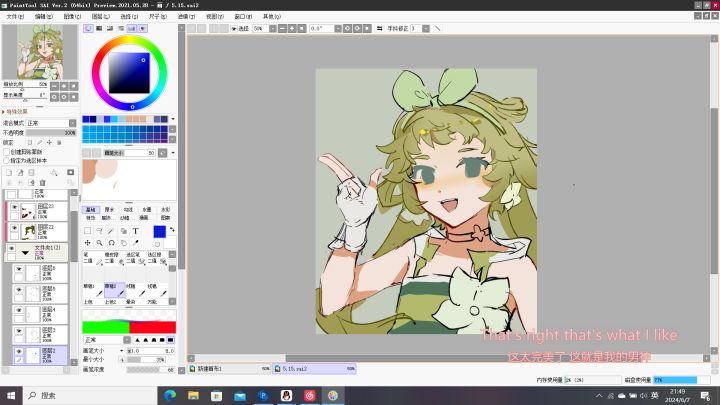Select the magic wand tool
Viewport: 720px width, 405px height.
pos(111,231)
